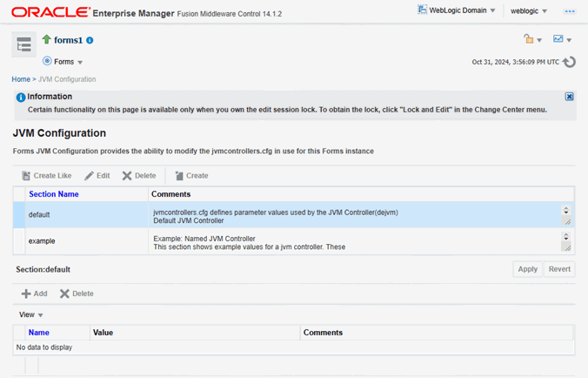Click the resize grip in default comments

pos(568,222)
